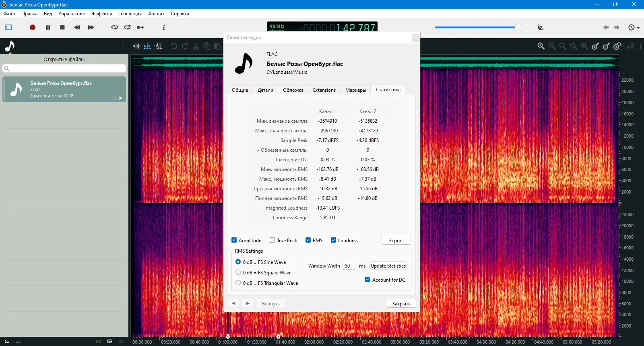Switch to the Extensions tab
This screenshot has height=346, width=644.
(324, 90)
